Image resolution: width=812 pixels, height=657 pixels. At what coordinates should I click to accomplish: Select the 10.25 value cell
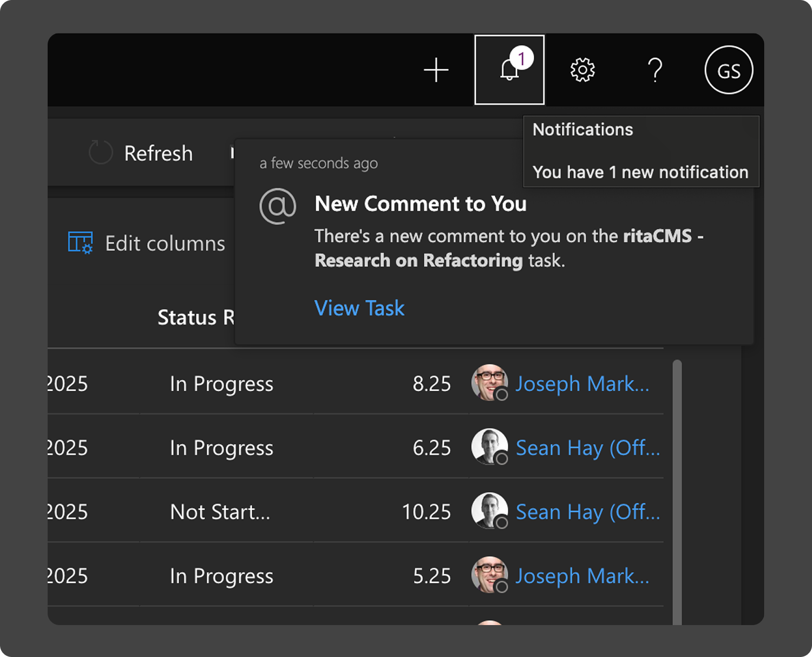click(x=426, y=512)
